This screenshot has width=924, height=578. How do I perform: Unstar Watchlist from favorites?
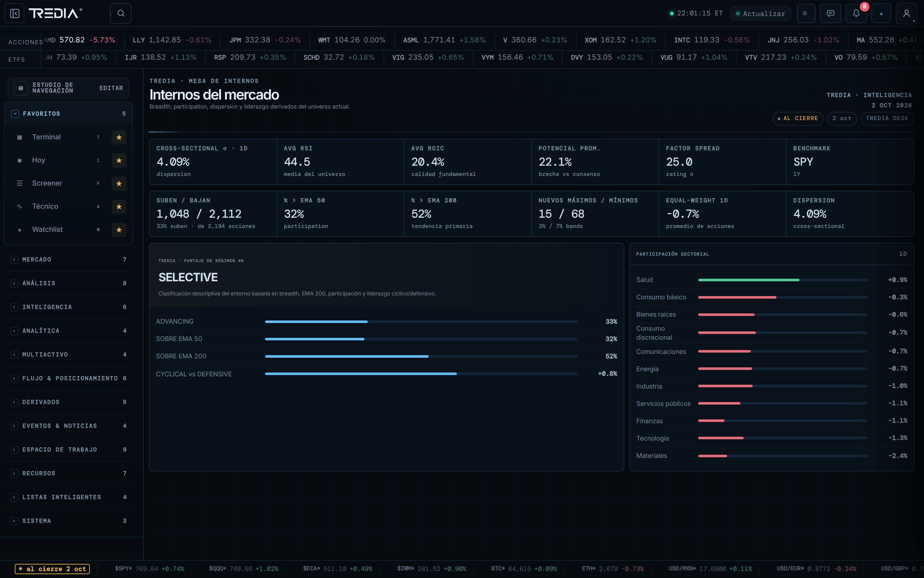[x=119, y=230]
